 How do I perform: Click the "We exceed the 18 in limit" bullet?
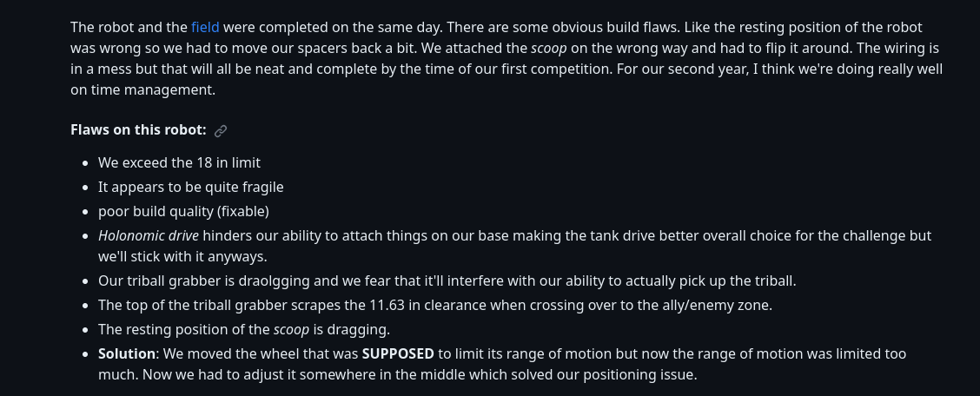(x=179, y=162)
